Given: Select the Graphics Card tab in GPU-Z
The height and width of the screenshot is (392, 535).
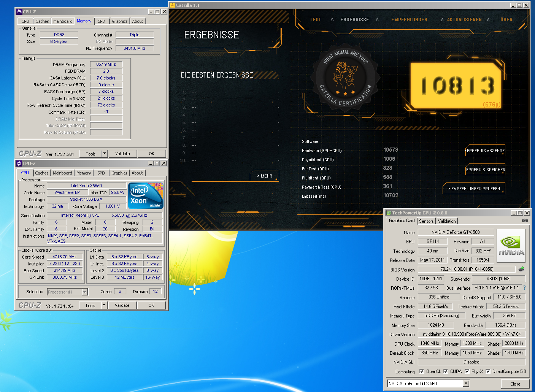Looking at the screenshot, I should (402, 221).
